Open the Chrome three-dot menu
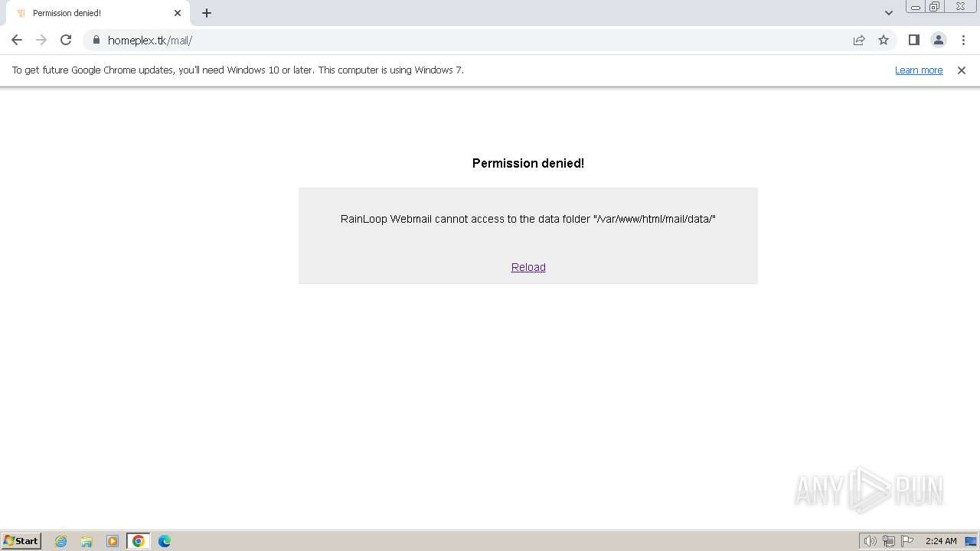 (963, 40)
